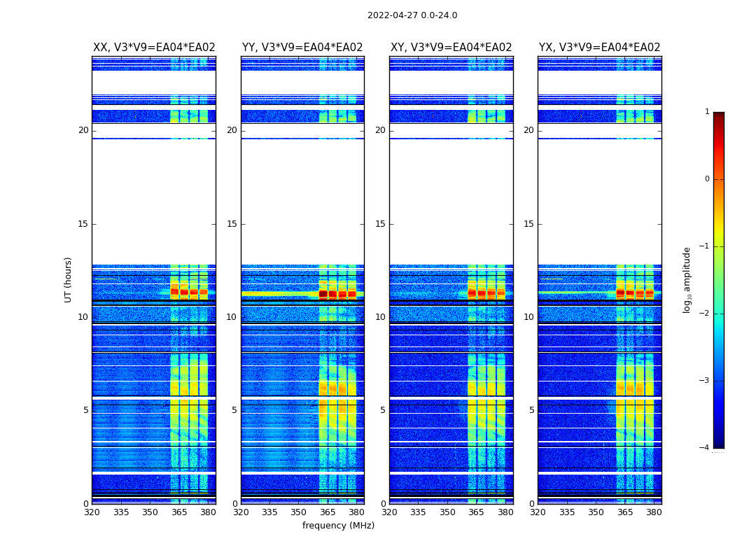This screenshot has width=735, height=560.
Task: Click the colorbar tick label 0
Action: point(707,179)
